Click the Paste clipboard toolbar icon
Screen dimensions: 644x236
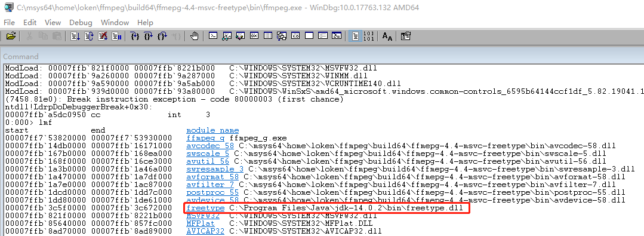tap(57, 36)
